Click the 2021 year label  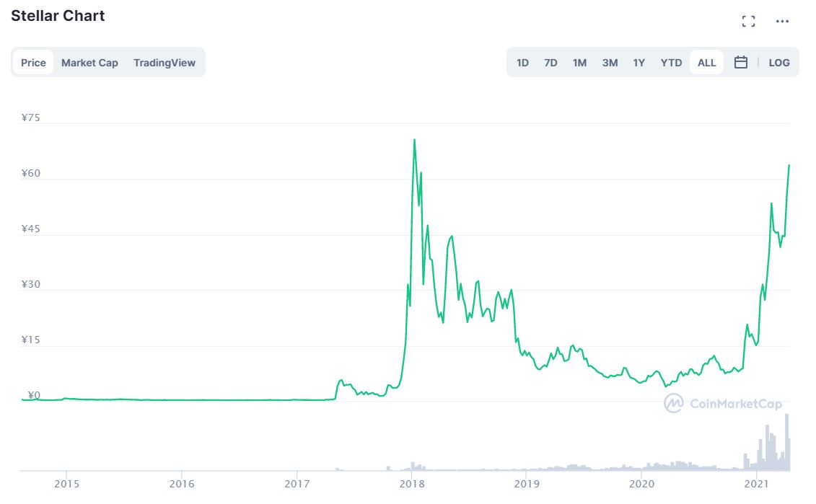point(756,485)
